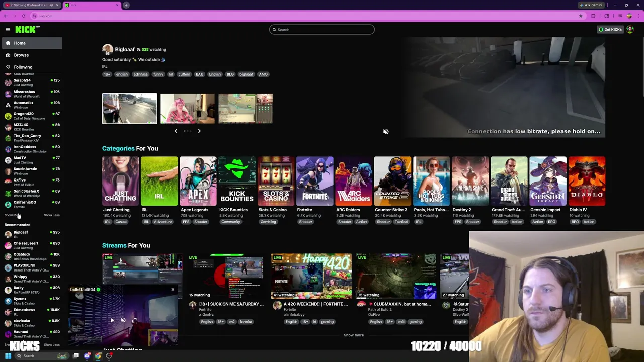Open Genshin Impact category

click(x=548, y=182)
